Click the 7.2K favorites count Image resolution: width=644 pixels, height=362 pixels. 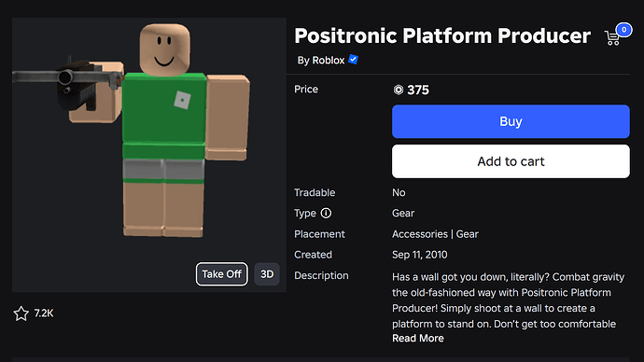[x=44, y=313]
